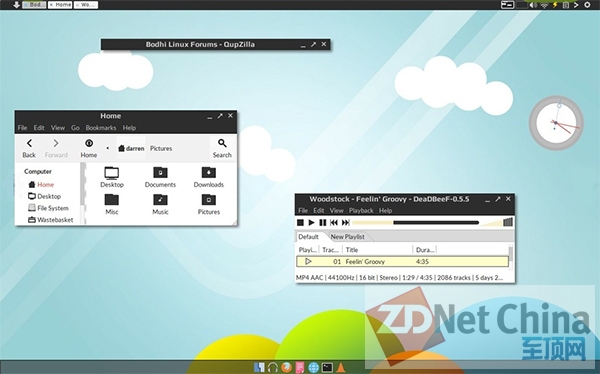Open the Bookmarks menu
600x374 pixels.
(x=101, y=128)
